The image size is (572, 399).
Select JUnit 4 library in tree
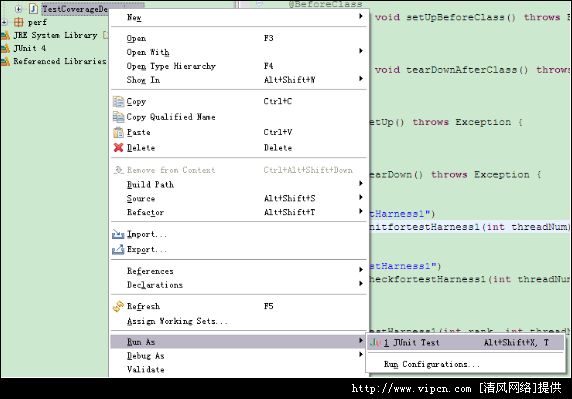[x=30, y=48]
